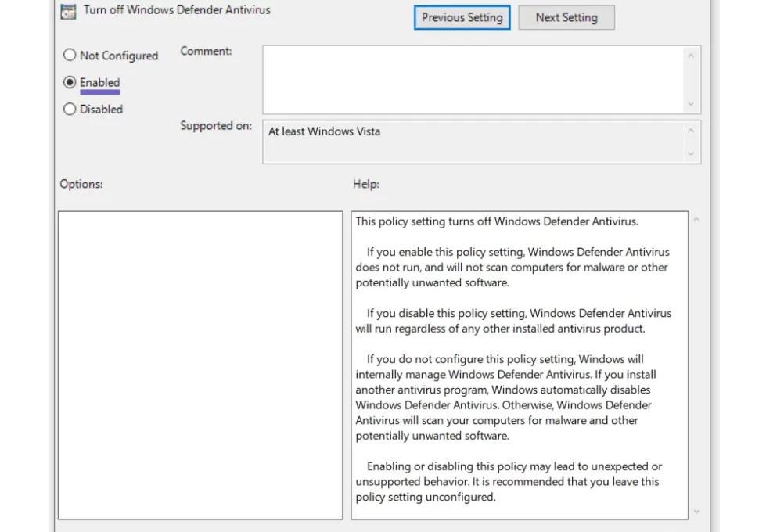Click the 'Comment:' label
Viewport: 784px width, 532px height.
point(206,51)
